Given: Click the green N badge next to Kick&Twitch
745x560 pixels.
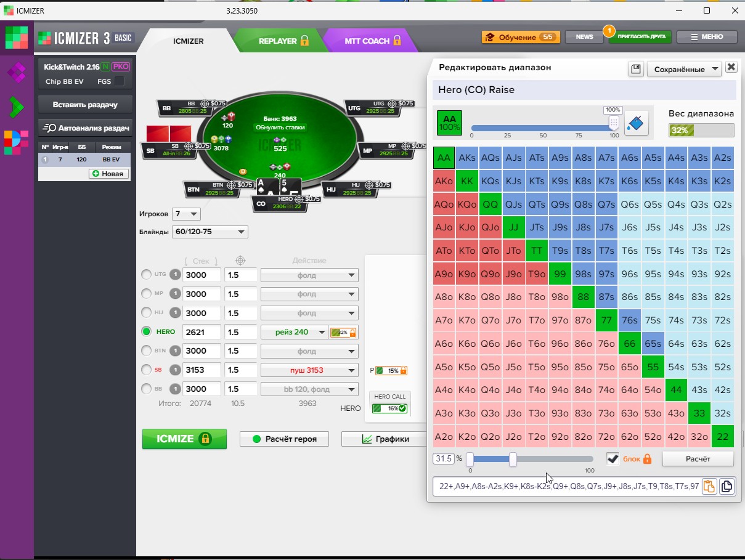Looking at the screenshot, I should [x=105, y=67].
